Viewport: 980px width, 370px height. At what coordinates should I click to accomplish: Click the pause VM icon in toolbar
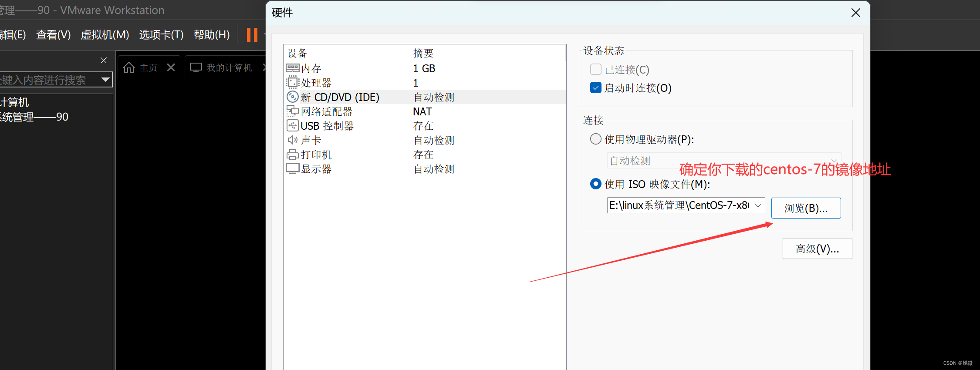(252, 34)
